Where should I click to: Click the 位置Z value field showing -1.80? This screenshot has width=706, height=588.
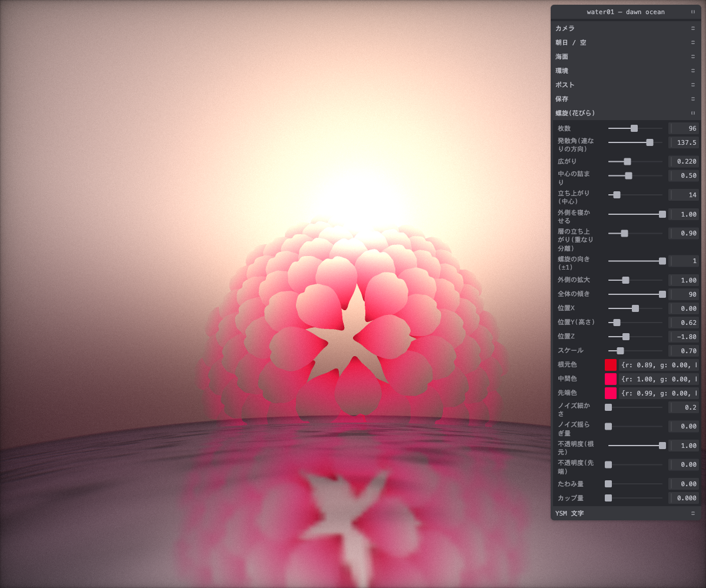(x=684, y=337)
